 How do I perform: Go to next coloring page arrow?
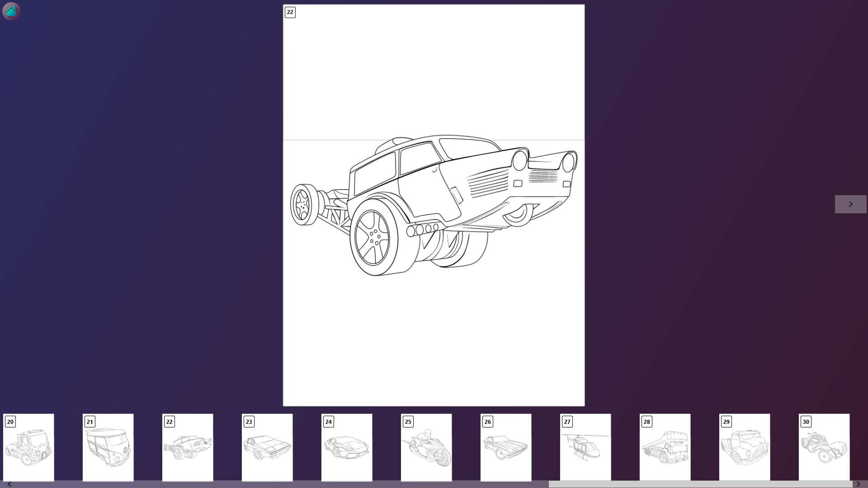(x=850, y=204)
